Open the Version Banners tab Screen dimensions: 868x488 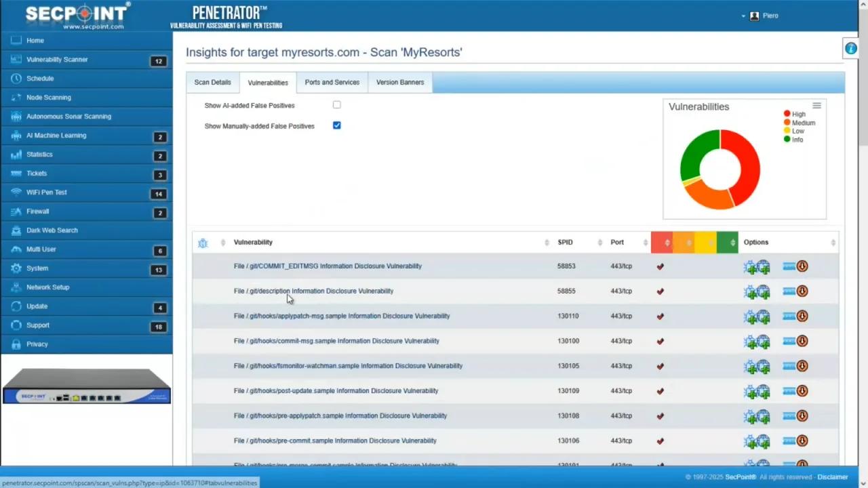[x=399, y=82]
